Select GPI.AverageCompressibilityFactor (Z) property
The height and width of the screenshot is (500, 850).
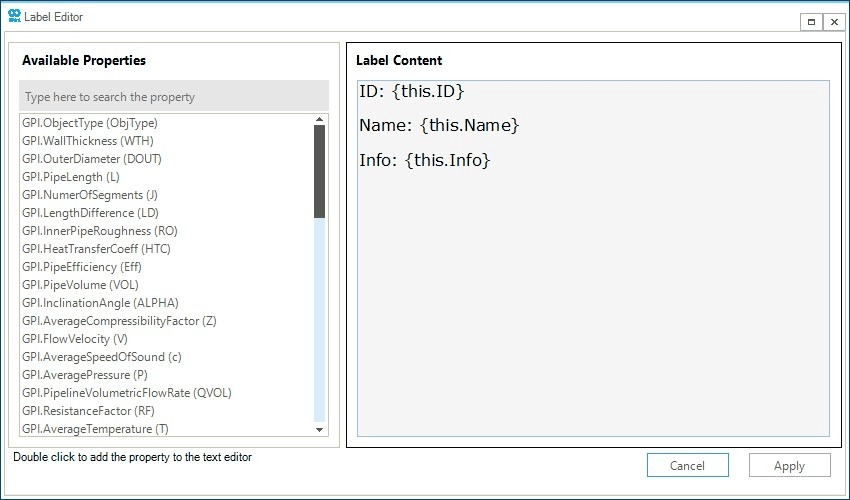(119, 321)
